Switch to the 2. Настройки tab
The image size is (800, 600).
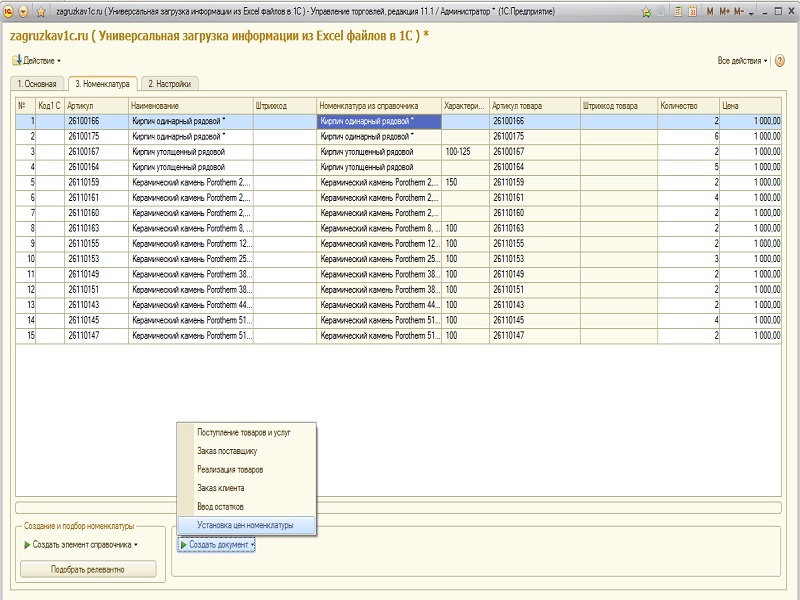pos(169,84)
